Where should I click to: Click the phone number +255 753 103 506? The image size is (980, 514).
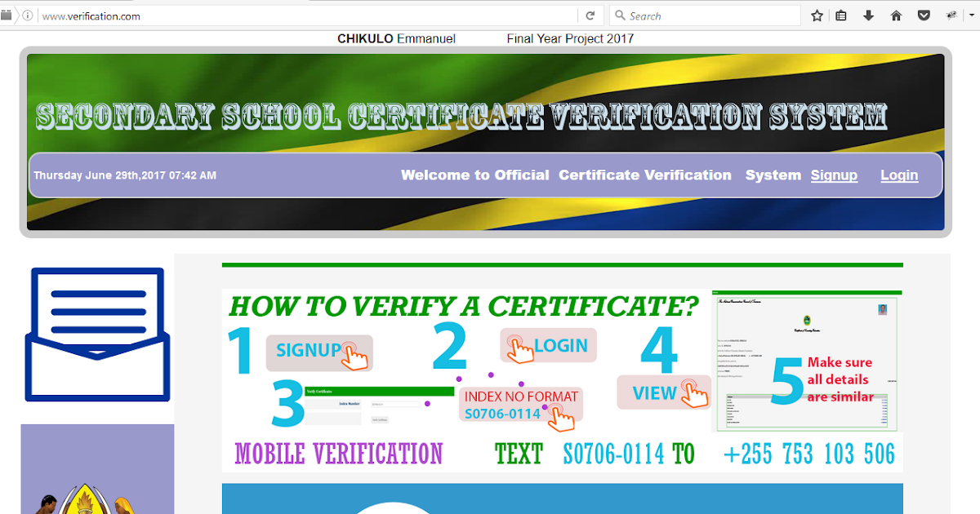pos(809,454)
